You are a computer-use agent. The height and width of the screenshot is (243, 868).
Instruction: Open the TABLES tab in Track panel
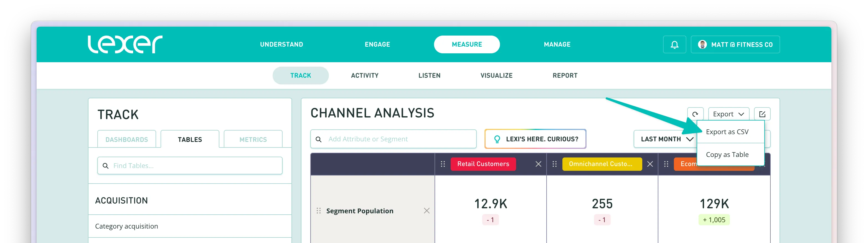tap(190, 139)
